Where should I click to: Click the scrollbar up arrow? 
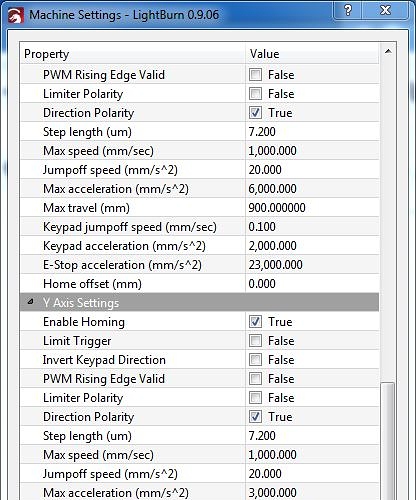coord(388,51)
